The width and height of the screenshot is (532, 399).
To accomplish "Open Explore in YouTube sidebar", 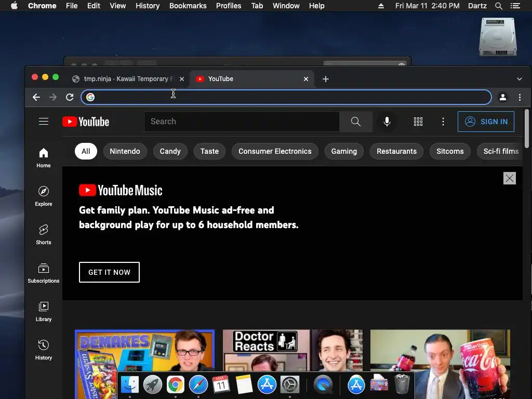I will pos(44,196).
